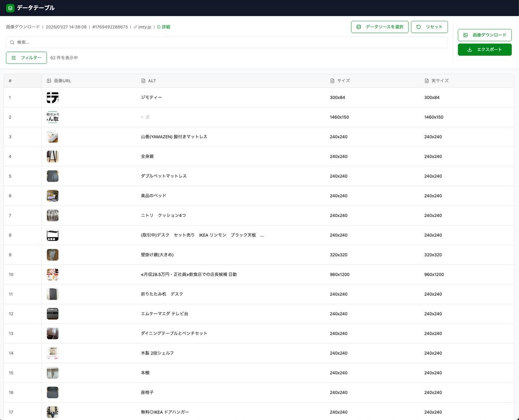Click the image icon in 画像URL header
The height and width of the screenshot is (420, 519).
(49, 81)
